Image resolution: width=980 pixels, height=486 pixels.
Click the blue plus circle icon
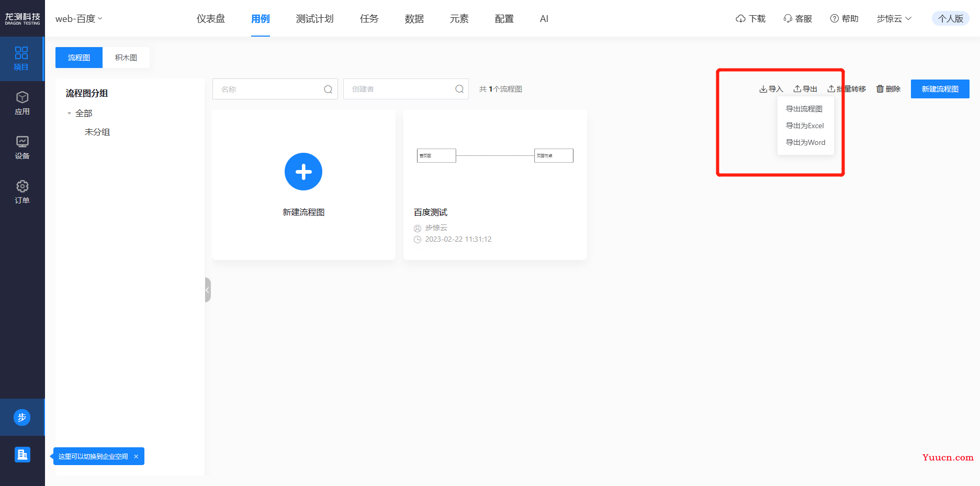pos(303,172)
